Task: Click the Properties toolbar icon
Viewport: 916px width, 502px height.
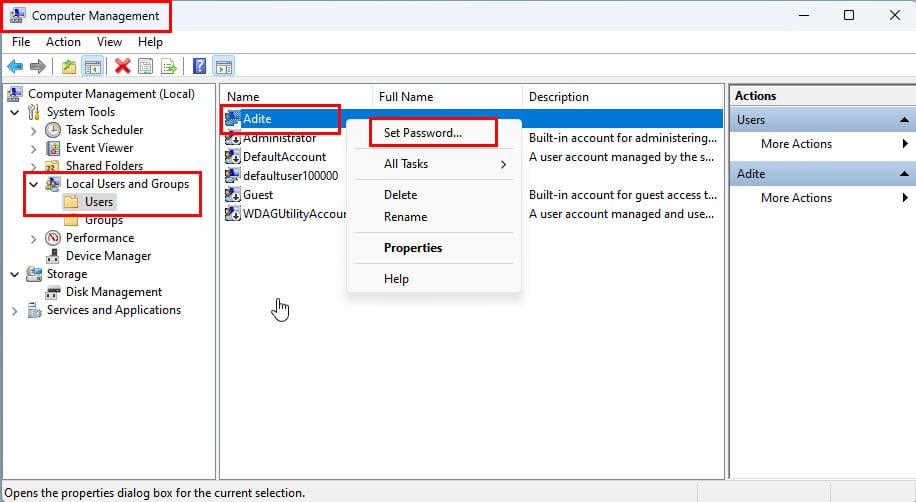Action: pyautogui.click(x=145, y=66)
